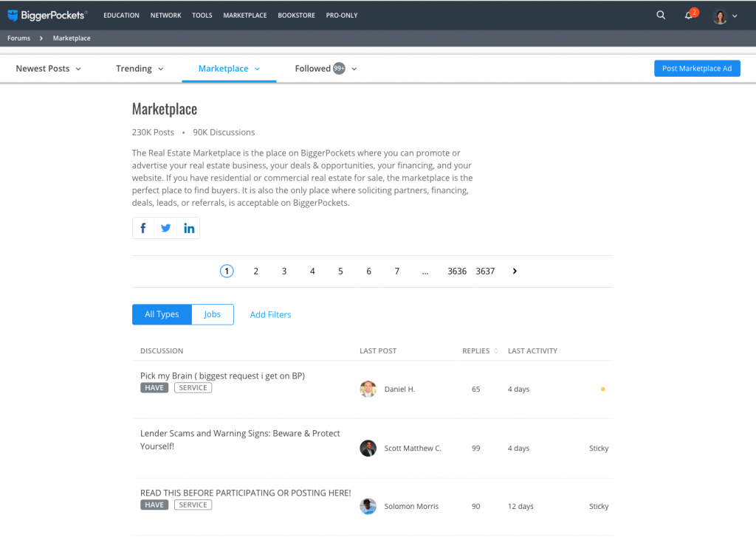Click the Marketplace breadcrumb
The height and width of the screenshot is (540, 756).
coord(72,38)
